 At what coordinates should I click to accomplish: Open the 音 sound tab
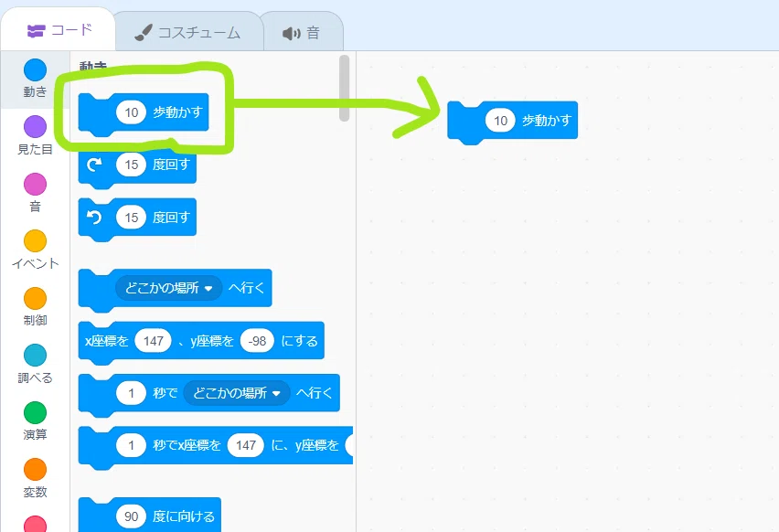(x=302, y=33)
